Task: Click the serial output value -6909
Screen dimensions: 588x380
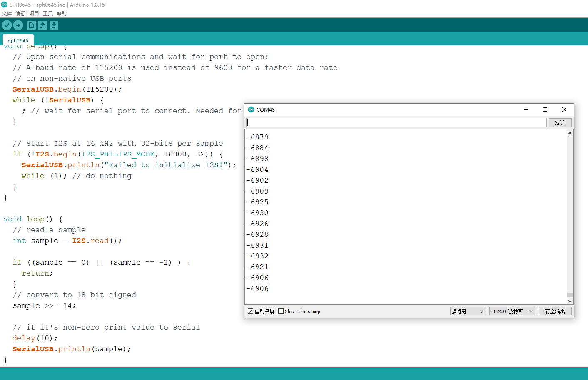Action: (x=257, y=191)
